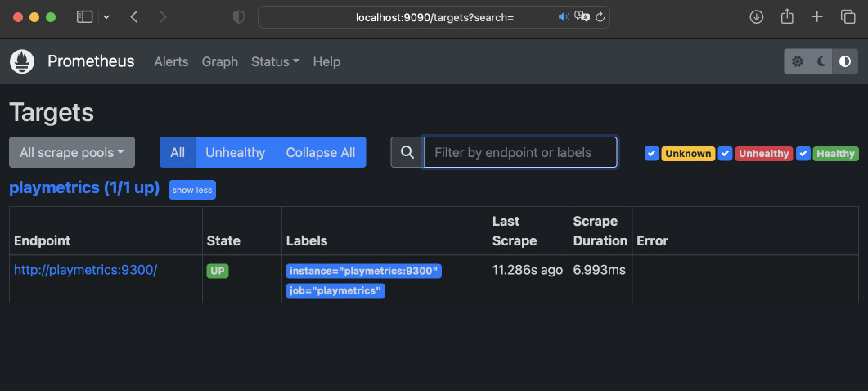Open the Help menu item
This screenshot has height=391, width=868.
coord(326,61)
